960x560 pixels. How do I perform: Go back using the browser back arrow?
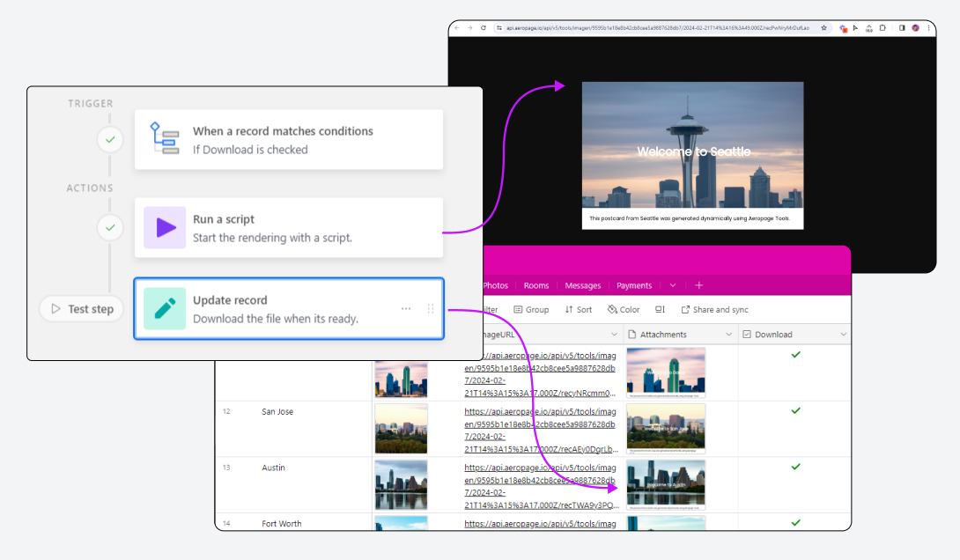click(x=457, y=28)
